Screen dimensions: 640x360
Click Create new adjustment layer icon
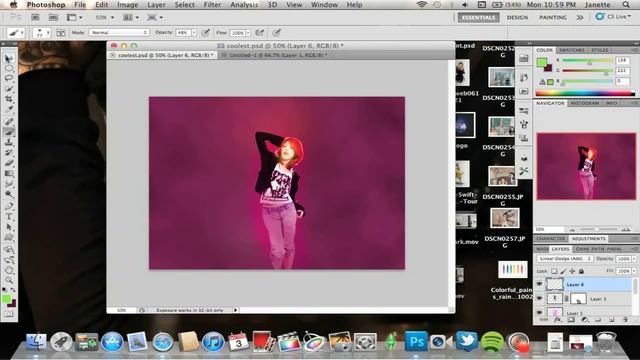coord(585,320)
